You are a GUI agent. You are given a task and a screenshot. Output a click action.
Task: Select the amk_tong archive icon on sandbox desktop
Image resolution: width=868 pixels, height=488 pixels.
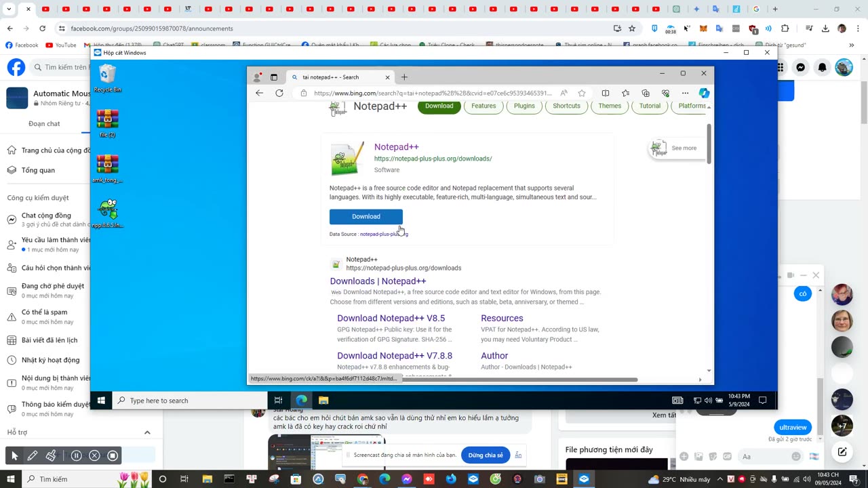[108, 169]
